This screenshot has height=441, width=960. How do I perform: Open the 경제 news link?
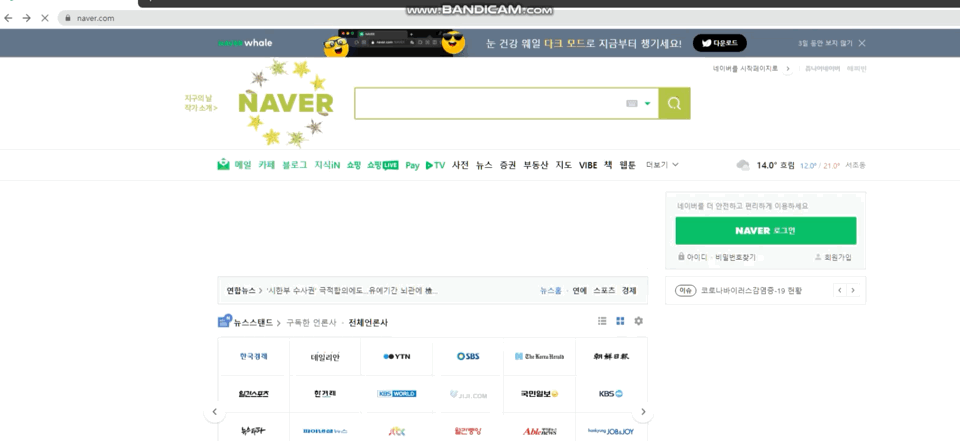click(x=629, y=291)
